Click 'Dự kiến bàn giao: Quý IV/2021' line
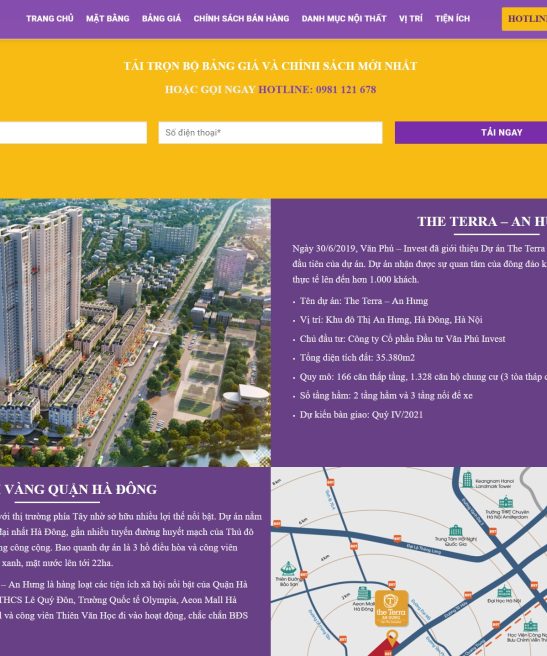The image size is (547, 656). [361, 415]
